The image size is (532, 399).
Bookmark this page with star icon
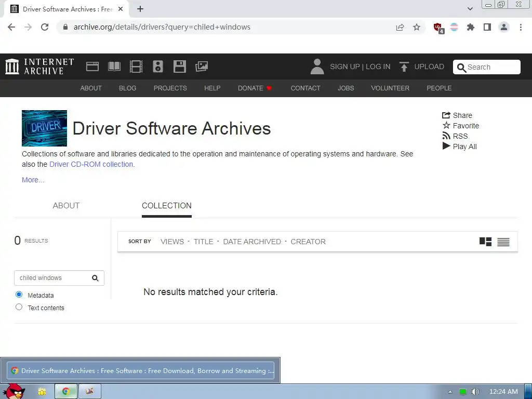(x=417, y=27)
